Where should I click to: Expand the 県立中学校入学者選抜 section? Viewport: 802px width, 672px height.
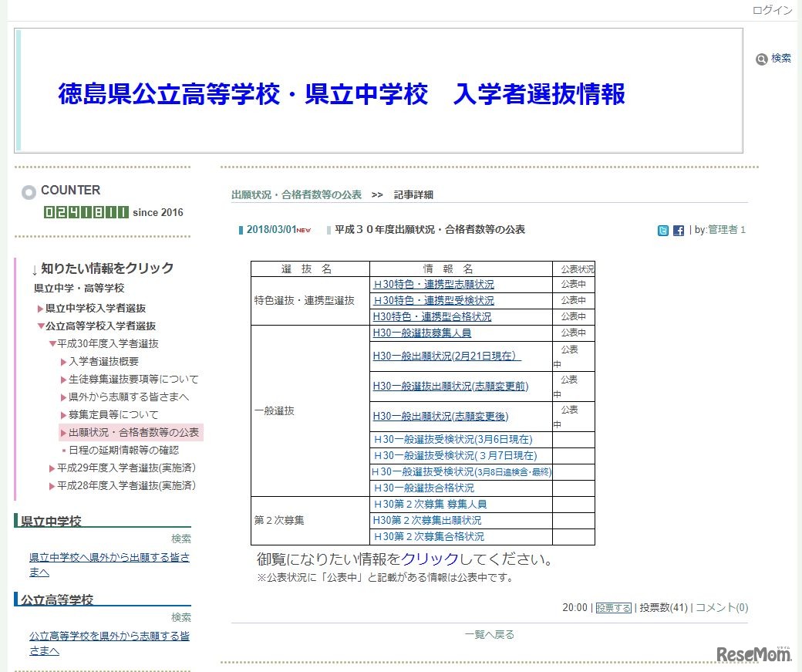click(96, 309)
